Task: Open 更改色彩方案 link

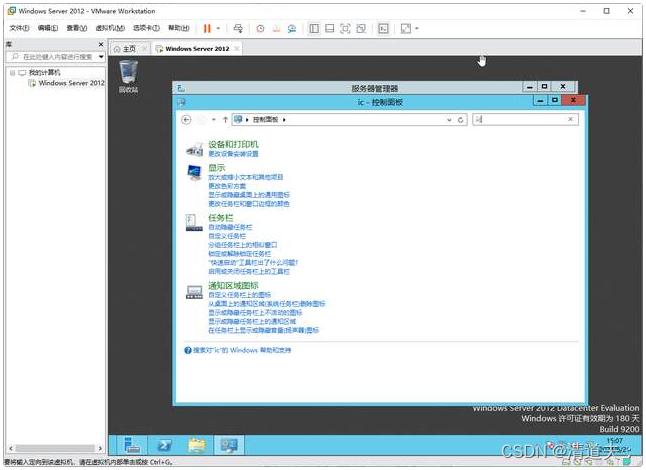Action: [x=227, y=186]
